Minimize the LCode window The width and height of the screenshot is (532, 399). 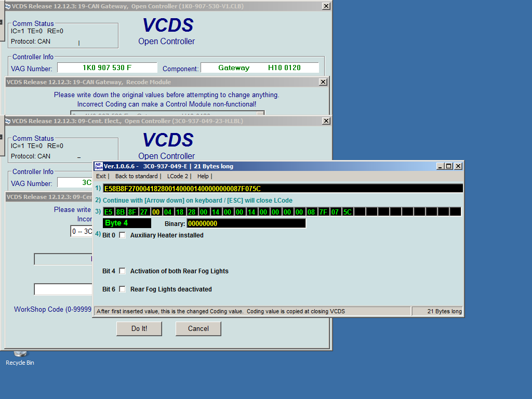pyautogui.click(x=441, y=166)
